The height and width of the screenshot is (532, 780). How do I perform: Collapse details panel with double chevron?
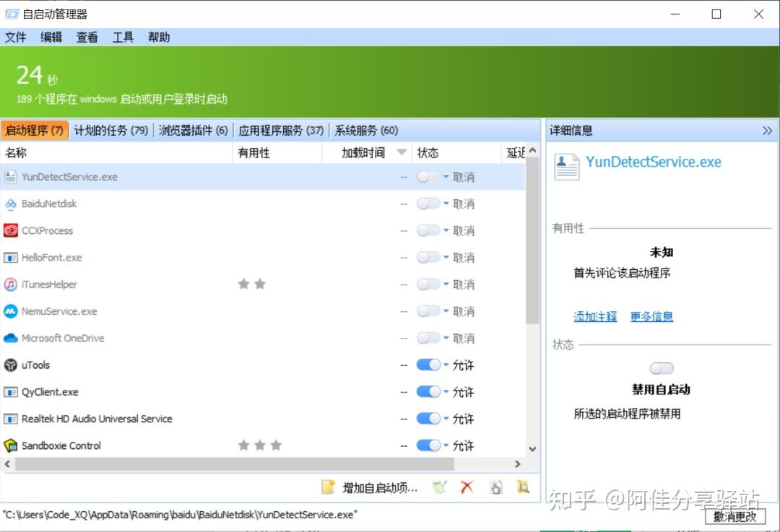click(x=767, y=131)
